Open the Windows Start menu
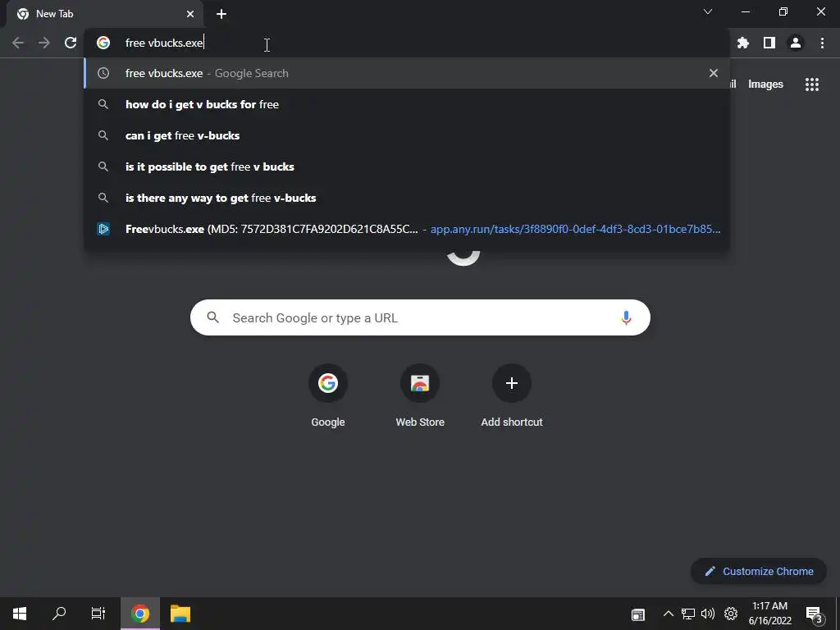840x630 pixels. (x=20, y=614)
